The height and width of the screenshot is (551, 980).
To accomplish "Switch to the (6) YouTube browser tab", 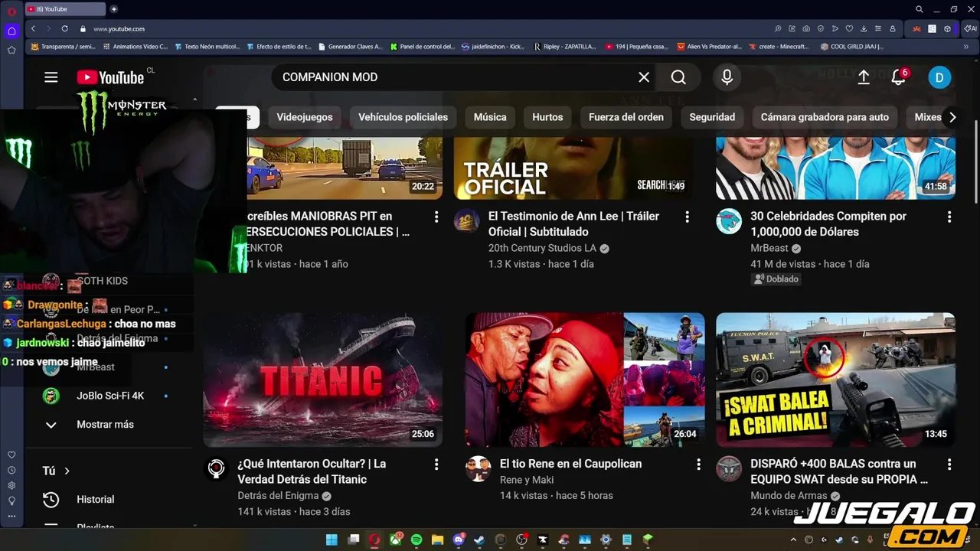I will pyautogui.click(x=66, y=9).
